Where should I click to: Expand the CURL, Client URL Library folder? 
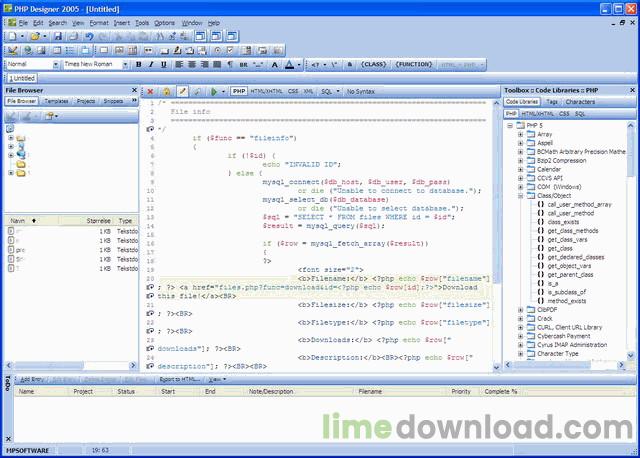520,327
